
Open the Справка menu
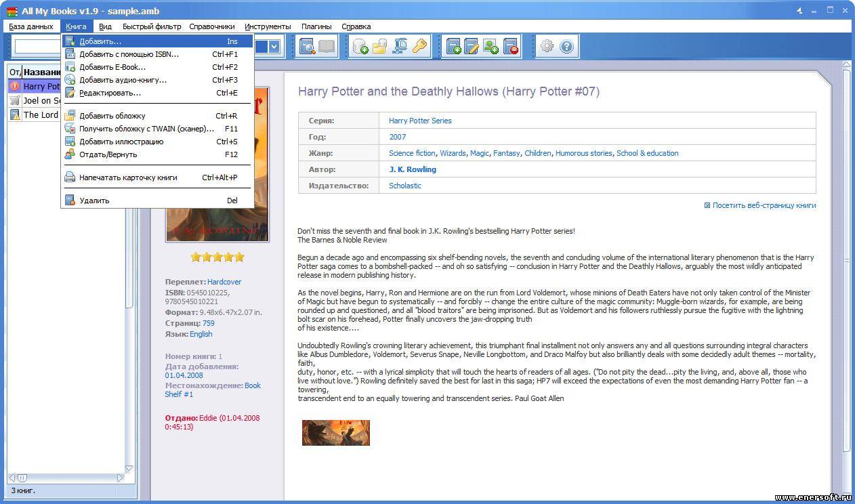356,26
